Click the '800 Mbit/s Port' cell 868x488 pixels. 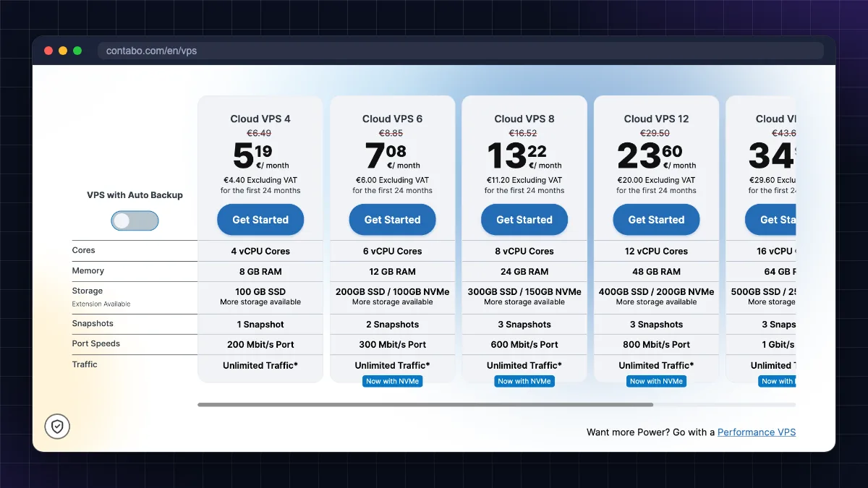coord(657,345)
